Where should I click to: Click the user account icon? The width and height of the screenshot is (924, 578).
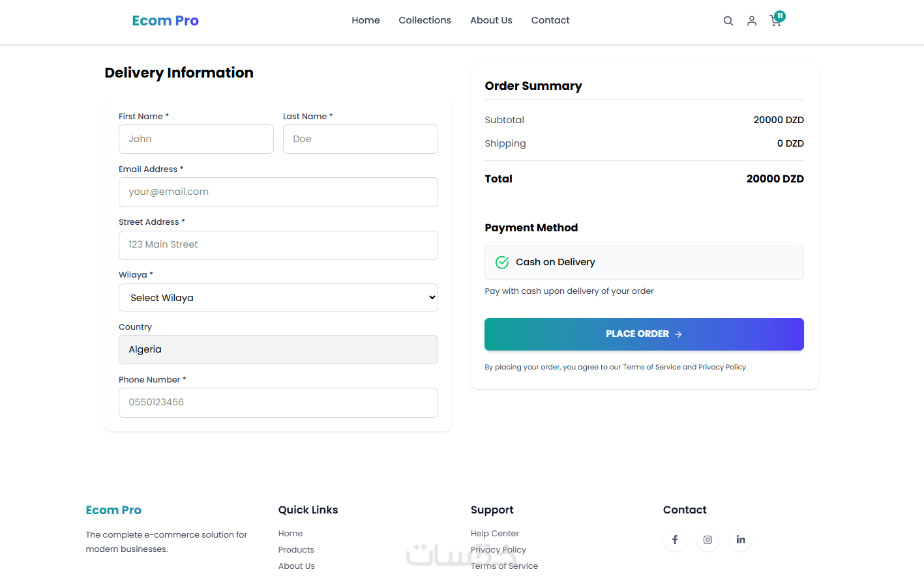(x=751, y=21)
